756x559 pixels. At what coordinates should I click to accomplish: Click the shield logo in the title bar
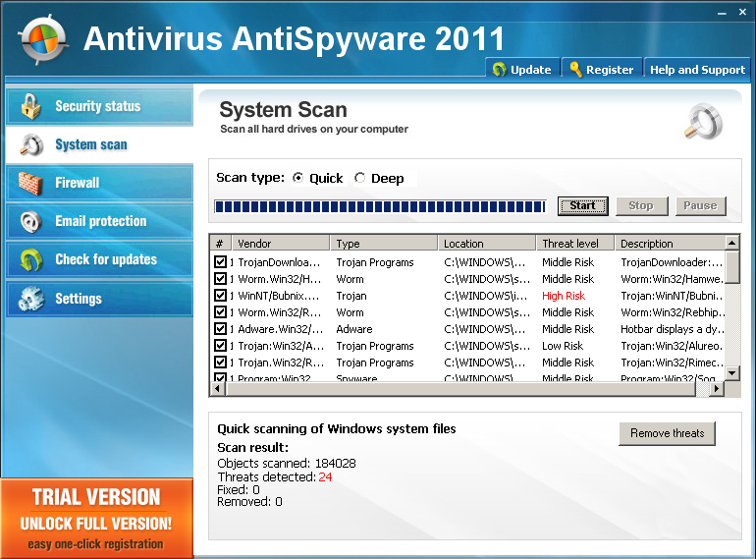43,39
